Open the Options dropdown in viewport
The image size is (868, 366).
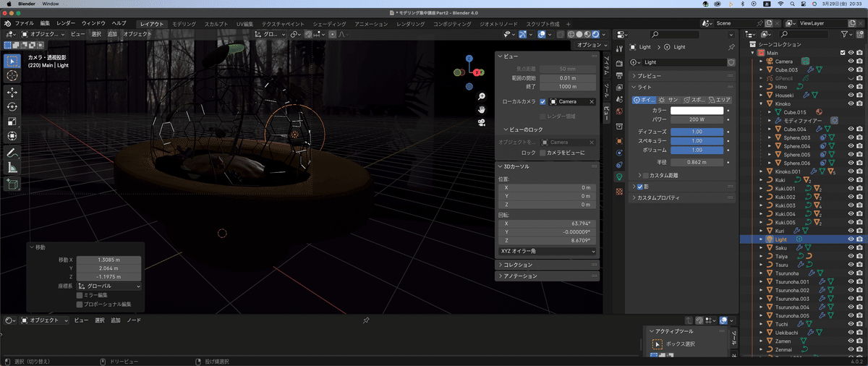(x=591, y=45)
